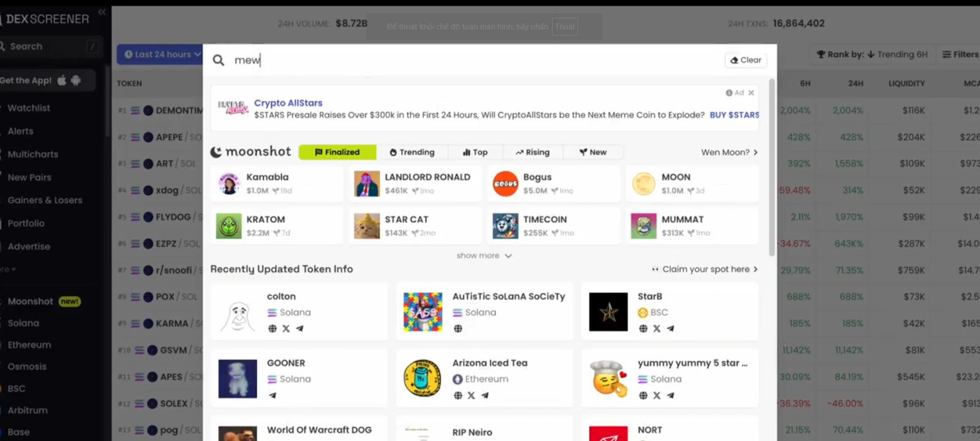This screenshot has width=980, height=441.
Task: Clear the search query
Action: coord(746,60)
